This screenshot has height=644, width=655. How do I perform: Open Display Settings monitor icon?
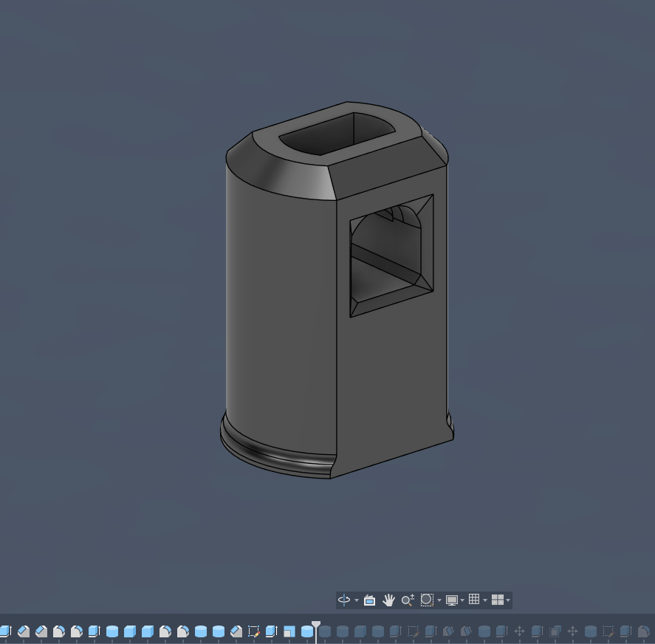451,600
